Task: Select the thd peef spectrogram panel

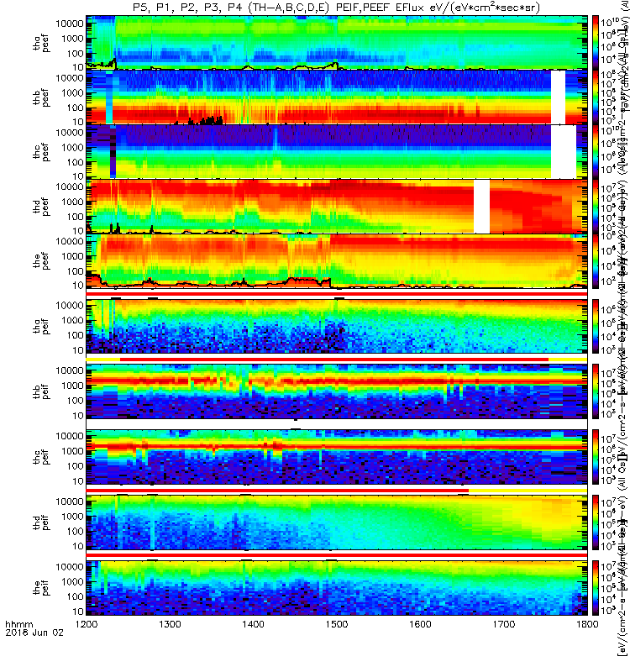Action: tap(337, 206)
